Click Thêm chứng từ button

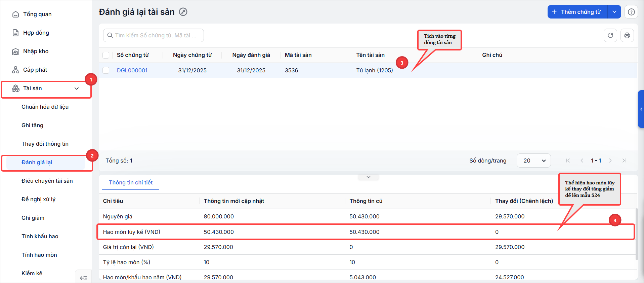pos(577,12)
